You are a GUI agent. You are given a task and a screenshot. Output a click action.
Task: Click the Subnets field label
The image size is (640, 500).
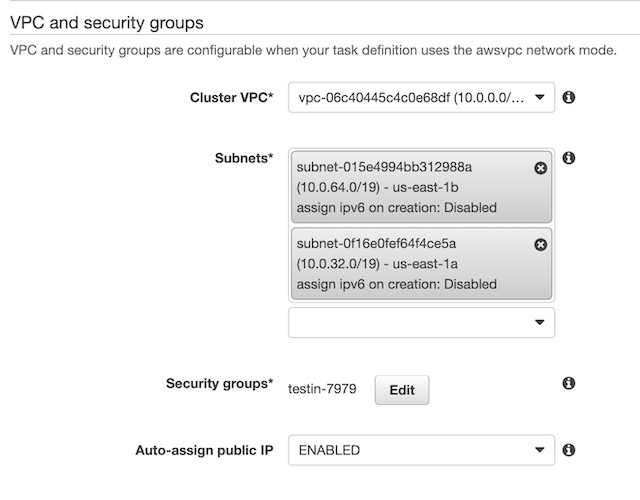[243, 158]
